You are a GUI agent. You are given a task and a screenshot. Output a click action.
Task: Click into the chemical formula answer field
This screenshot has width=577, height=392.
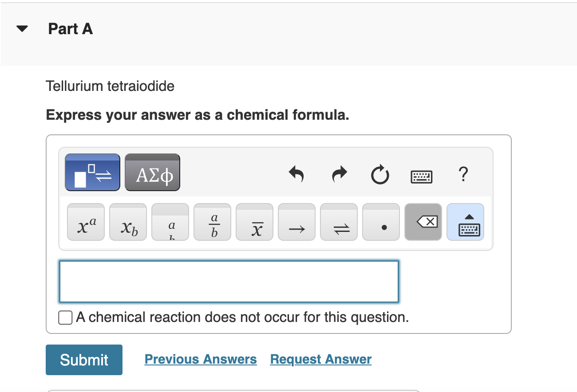pos(229,282)
